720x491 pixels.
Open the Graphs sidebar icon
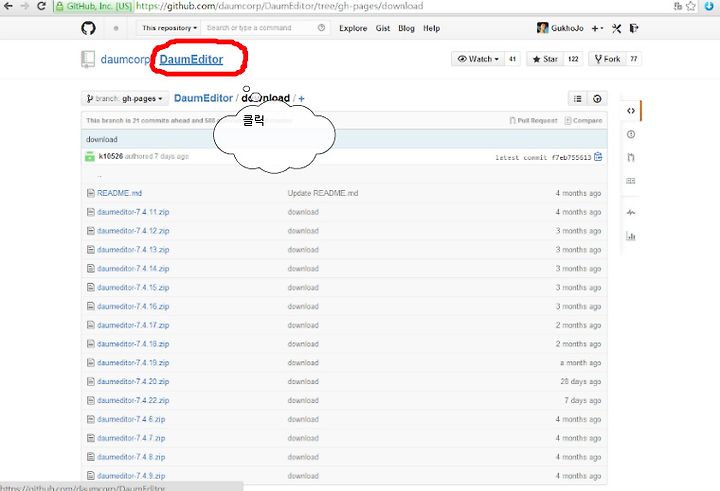631,236
